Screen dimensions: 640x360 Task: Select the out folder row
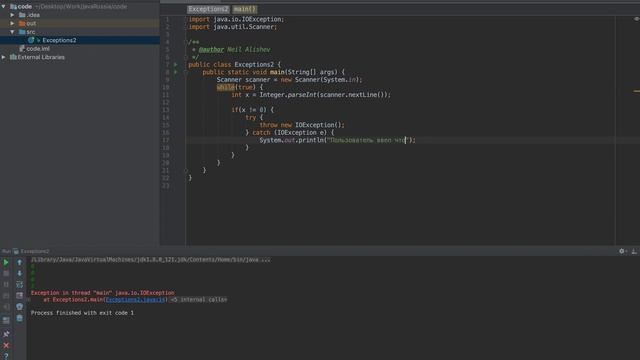pos(80,23)
